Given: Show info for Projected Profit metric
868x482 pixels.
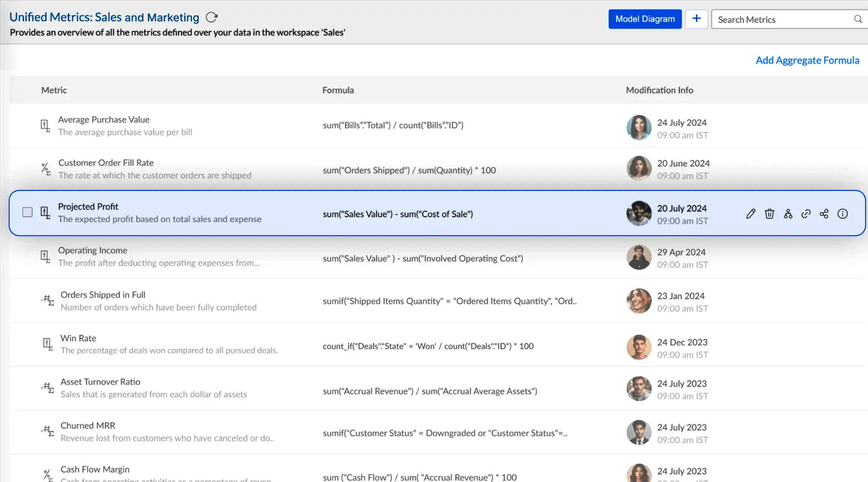Looking at the screenshot, I should [x=842, y=214].
